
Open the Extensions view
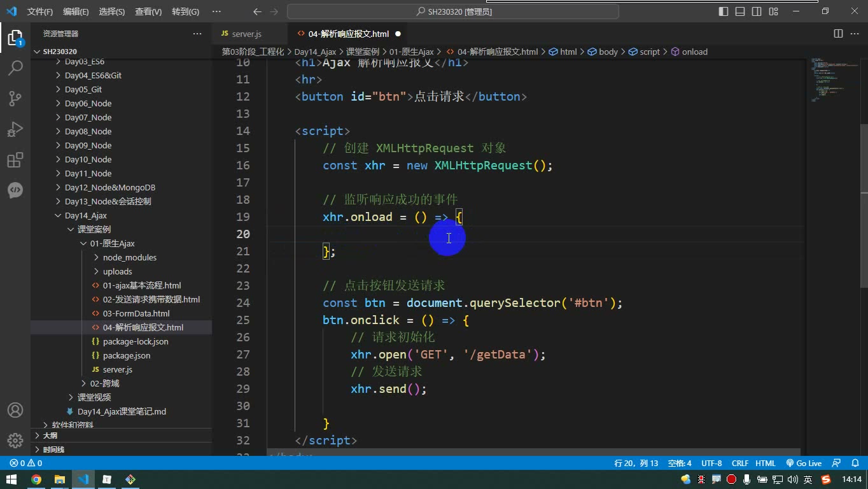click(15, 160)
